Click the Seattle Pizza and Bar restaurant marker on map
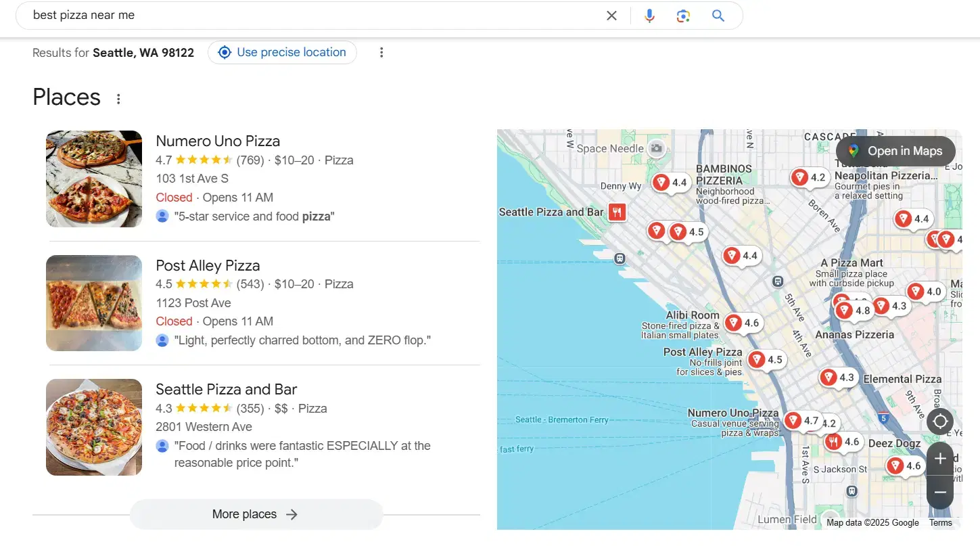980x546 pixels. pos(616,212)
